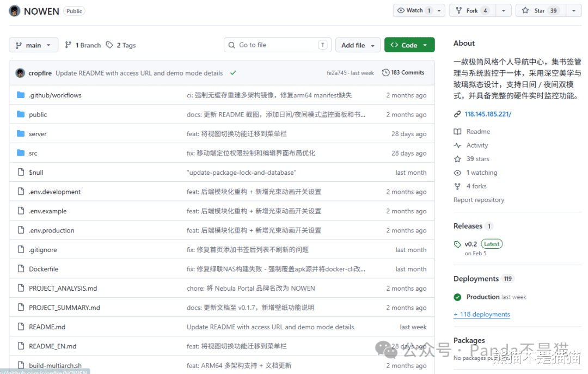Star the NOWEN repository
588x374 pixels.
541,10
